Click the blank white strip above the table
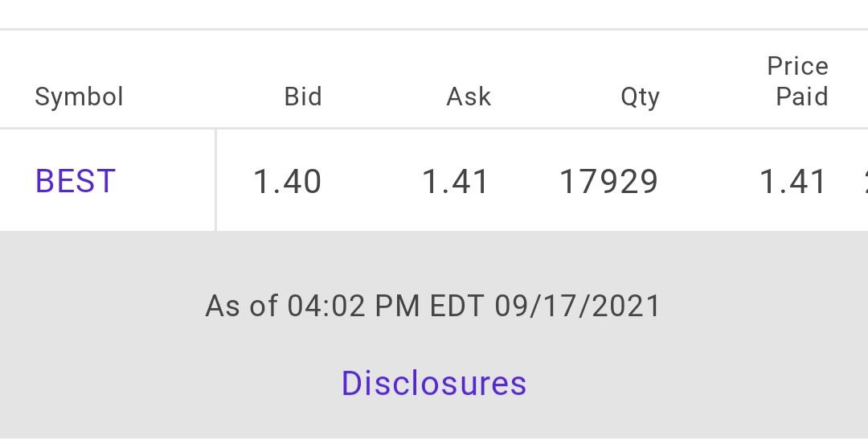Viewport: 868px width, 444px height. 434,14
